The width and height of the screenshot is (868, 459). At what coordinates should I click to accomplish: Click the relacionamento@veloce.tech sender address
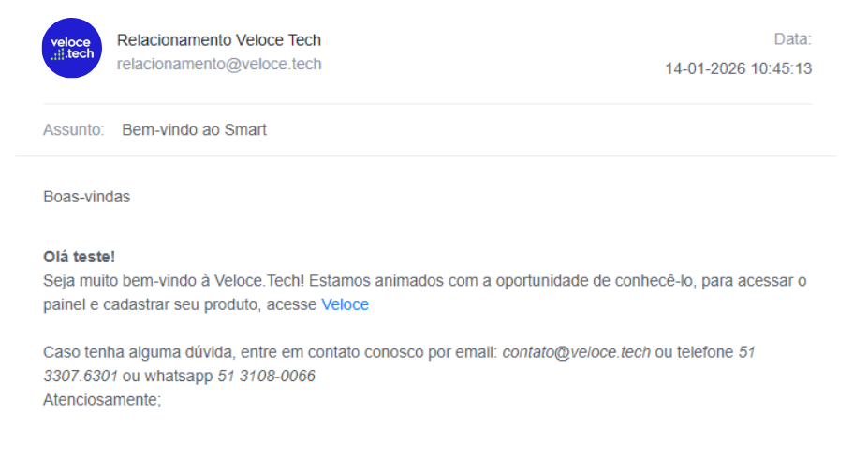point(218,64)
